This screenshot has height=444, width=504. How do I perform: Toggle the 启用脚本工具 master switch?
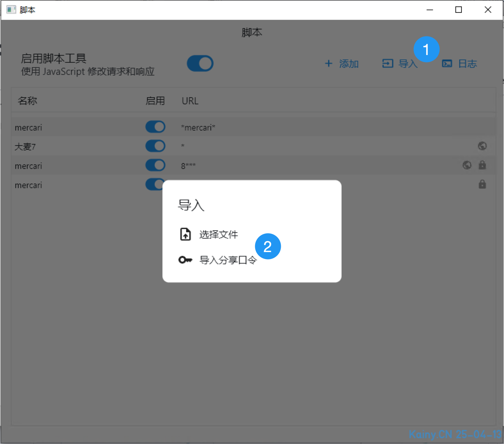click(200, 63)
